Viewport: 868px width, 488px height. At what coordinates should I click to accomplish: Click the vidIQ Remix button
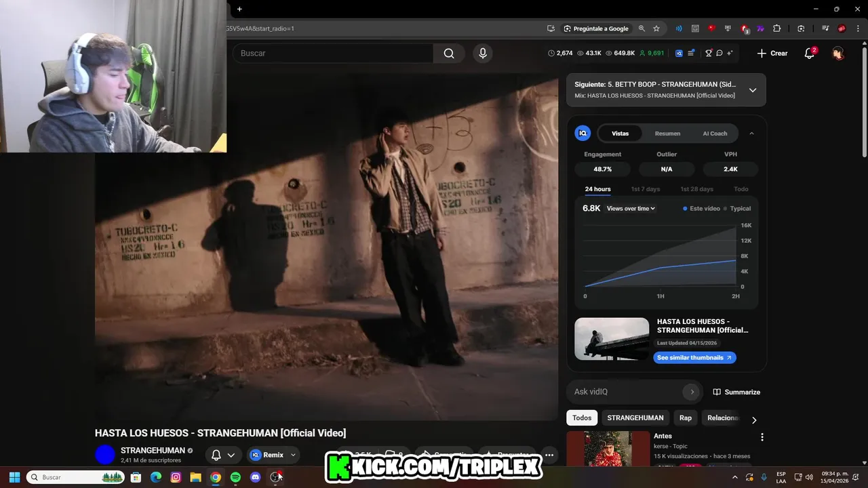[267, 455]
